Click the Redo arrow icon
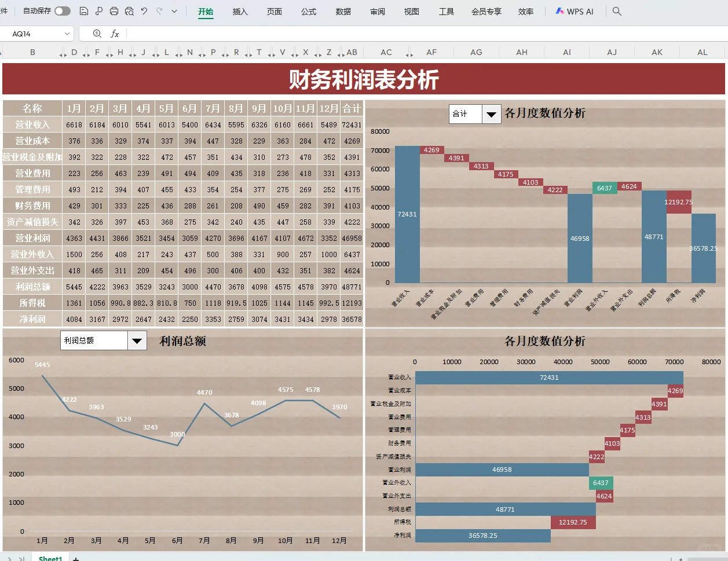Image resolution: width=728 pixels, height=561 pixels. [159, 11]
